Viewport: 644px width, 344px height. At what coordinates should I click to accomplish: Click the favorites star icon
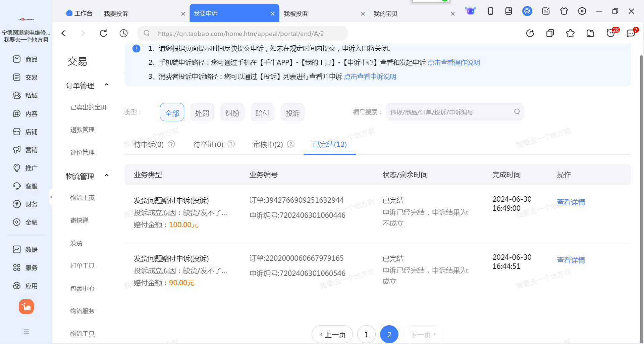(x=570, y=33)
